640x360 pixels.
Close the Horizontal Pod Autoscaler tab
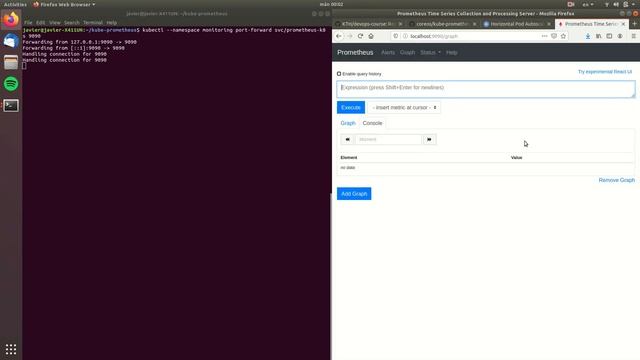pyautogui.click(x=549, y=24)
